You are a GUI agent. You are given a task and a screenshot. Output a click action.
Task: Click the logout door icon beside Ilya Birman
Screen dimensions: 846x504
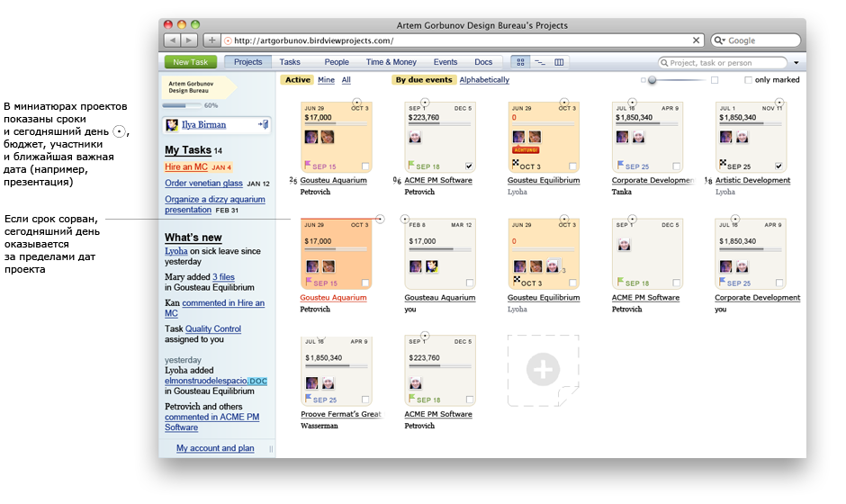pos(262,124)
